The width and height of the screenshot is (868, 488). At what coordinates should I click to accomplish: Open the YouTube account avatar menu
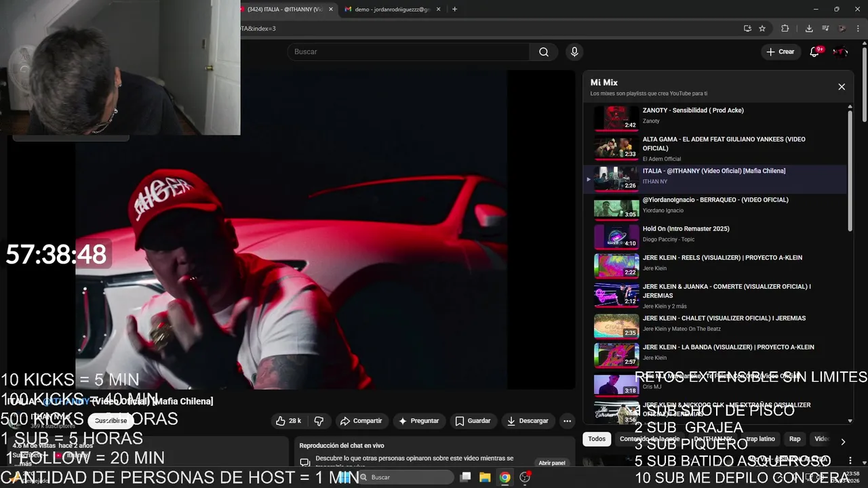coord(840,52)
